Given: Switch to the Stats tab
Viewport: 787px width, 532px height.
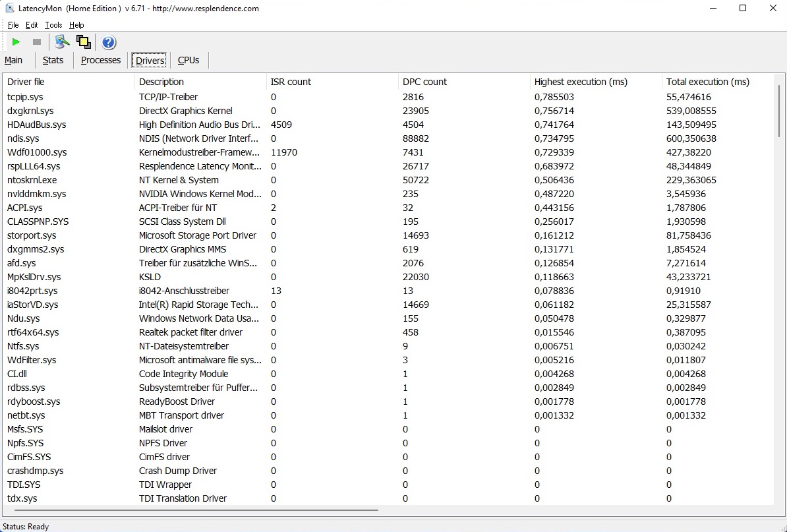Looking at the screenshot, I should pos(53,60).
